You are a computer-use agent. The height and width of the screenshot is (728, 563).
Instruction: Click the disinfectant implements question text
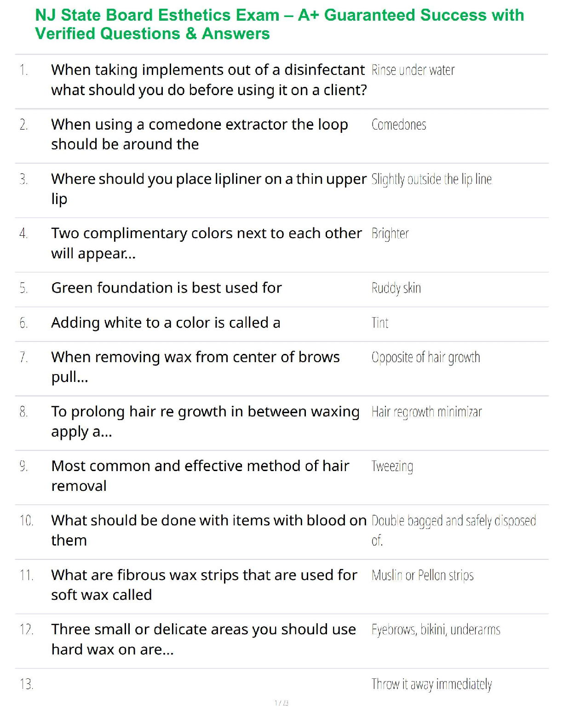209,80
